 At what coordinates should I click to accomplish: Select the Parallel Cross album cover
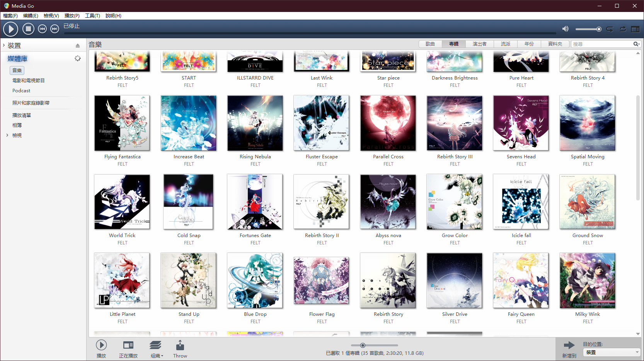[388, 123]
